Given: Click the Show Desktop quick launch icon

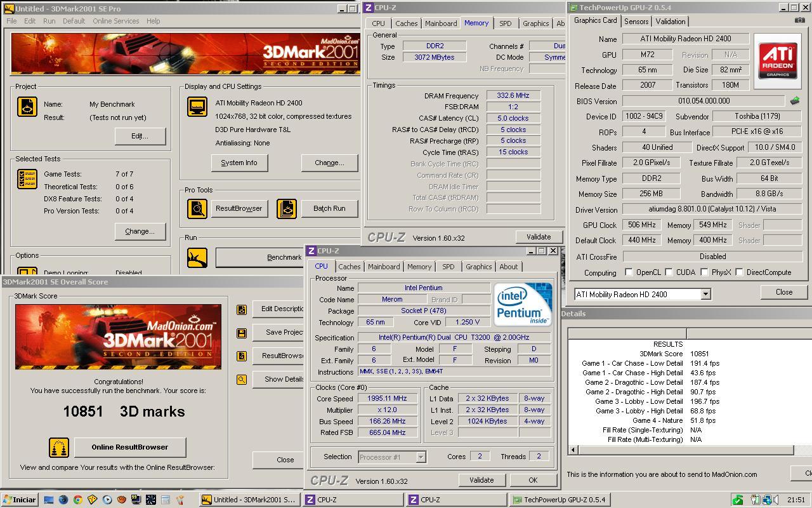Looking at the screenshot, I should (48, 500).
